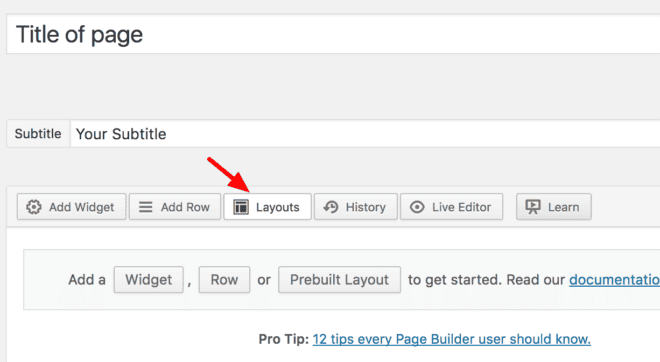Screen dimensions: 660x362
Task: Click the Subtitle label tab
Action: pyautogui.click(x=38, y=134)
